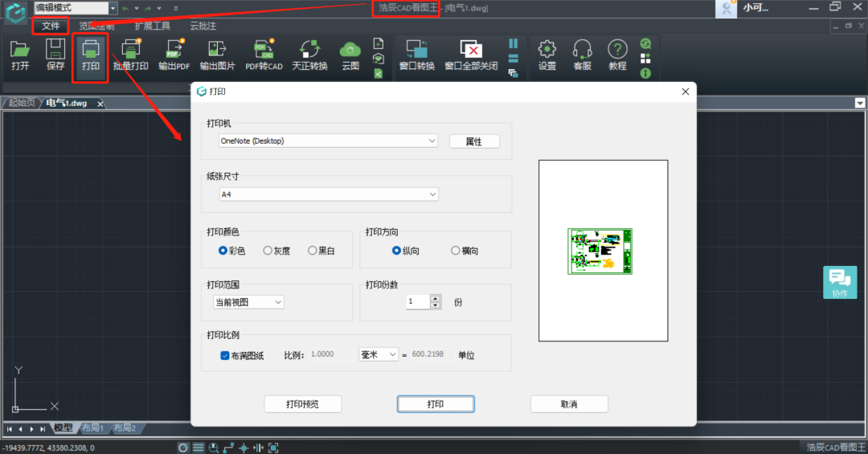This screenshot has height=454, width=868.
Task: Click the full-screen extents status bar icon
Action: [x=273, y=448]
